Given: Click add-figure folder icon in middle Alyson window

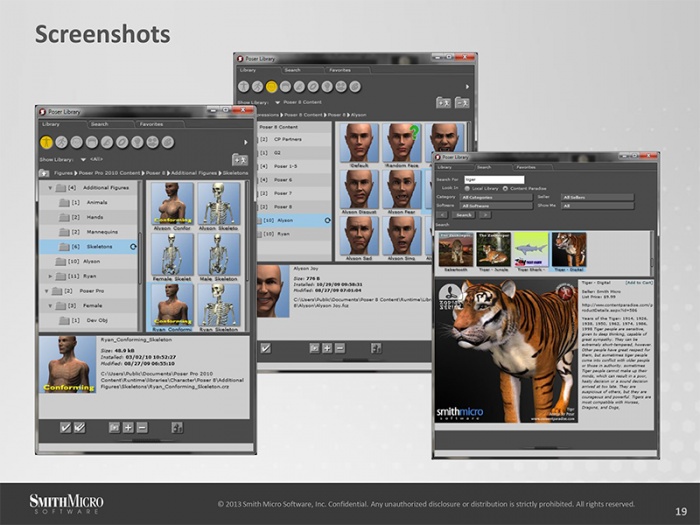Looking at the screenshot, I should coord(443,103).
